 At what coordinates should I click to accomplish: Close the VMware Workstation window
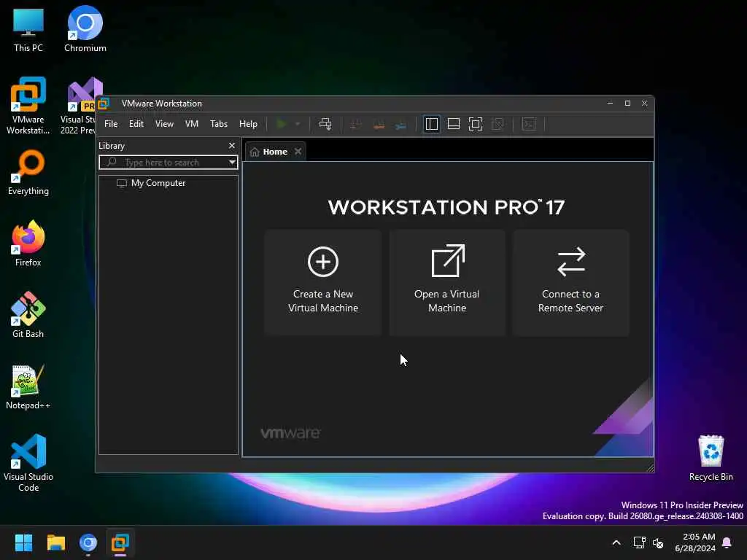(645, 103)
